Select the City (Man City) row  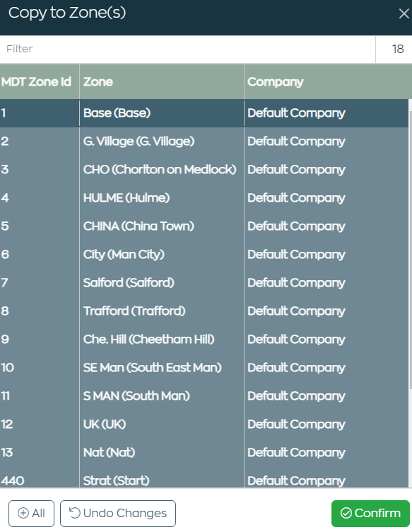(204, 254)
